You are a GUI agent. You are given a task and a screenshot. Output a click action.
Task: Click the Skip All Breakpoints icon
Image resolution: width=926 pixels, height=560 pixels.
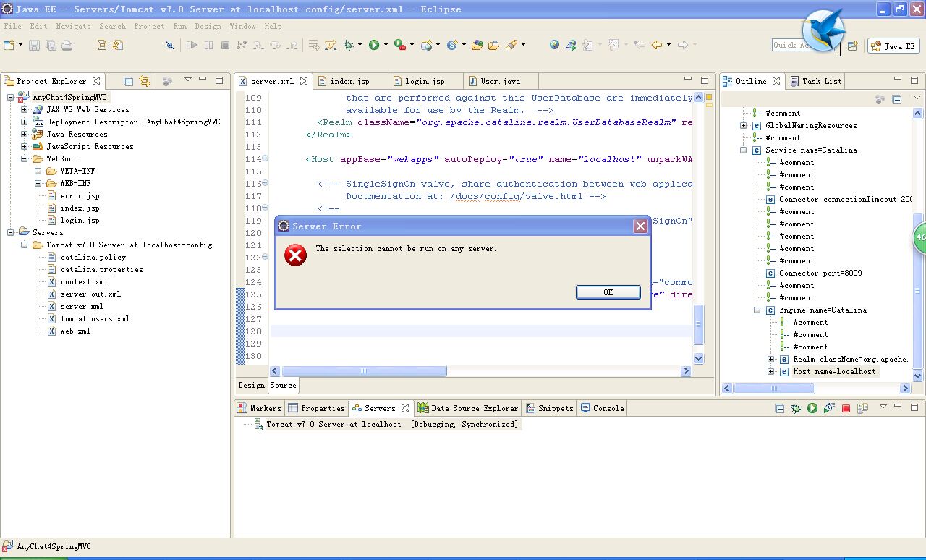tap(169, 45)
